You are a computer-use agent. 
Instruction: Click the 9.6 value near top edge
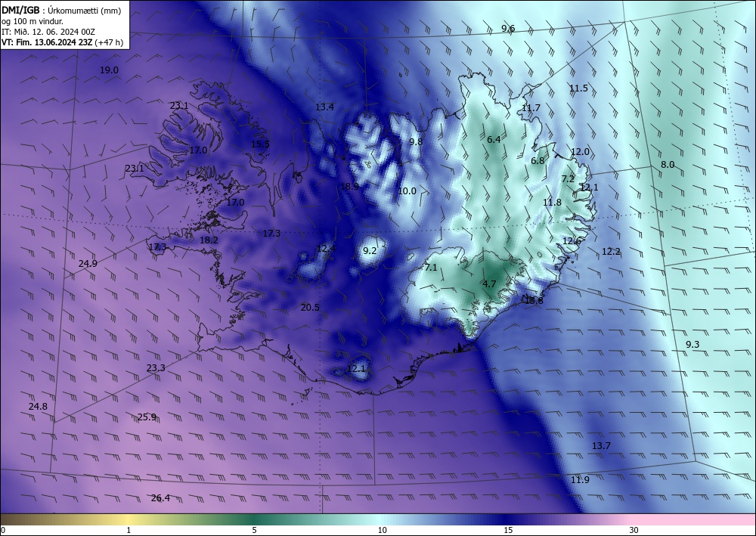[x=508, y=29]
